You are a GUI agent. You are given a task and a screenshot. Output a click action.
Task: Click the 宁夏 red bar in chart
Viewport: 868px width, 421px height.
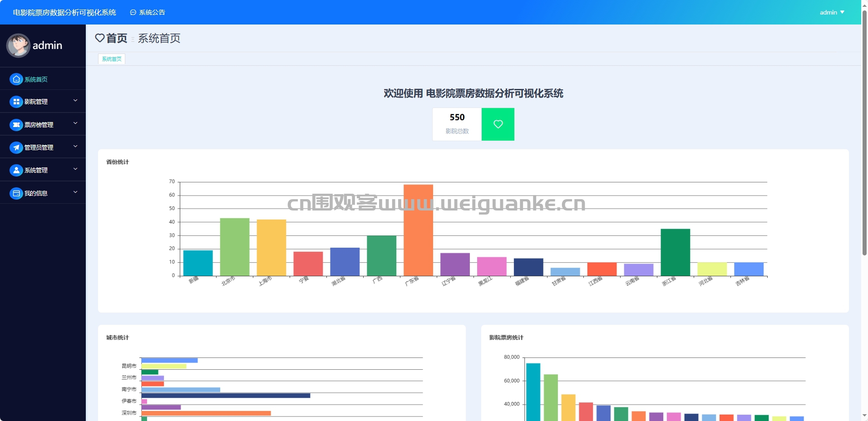308,264
